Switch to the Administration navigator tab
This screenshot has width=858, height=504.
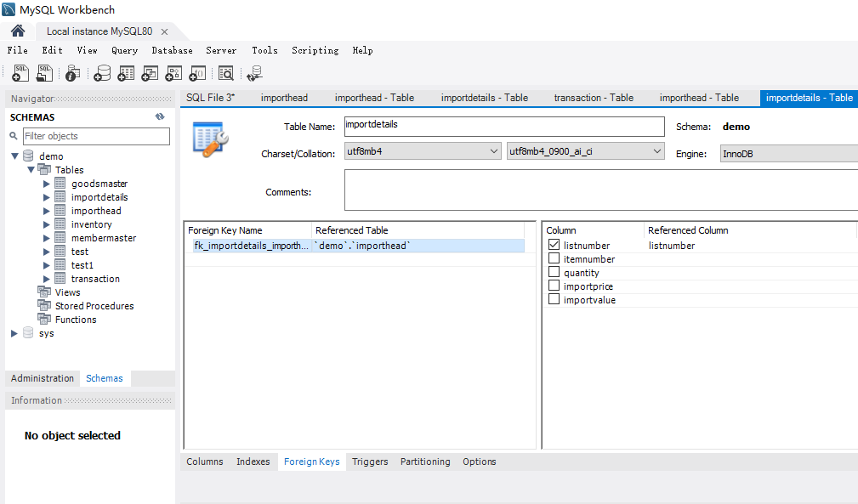click(x=43, y=378)
